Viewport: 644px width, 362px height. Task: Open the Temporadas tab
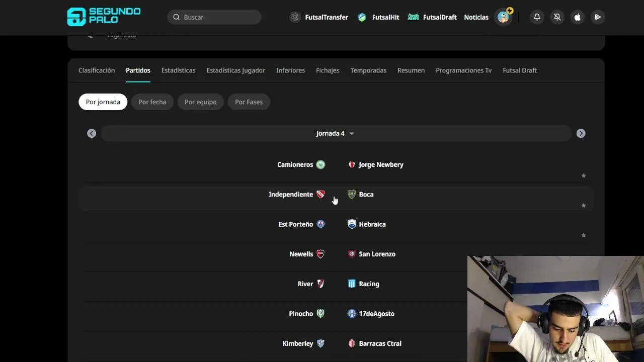pos(368,70)
